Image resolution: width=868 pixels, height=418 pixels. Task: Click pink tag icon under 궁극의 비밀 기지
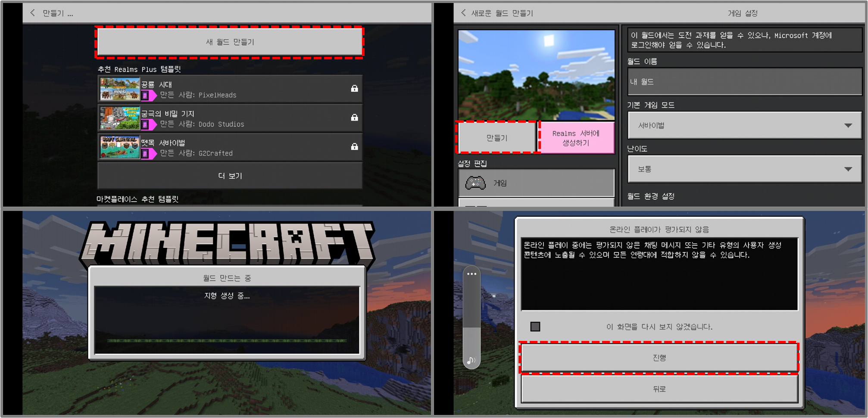click(149, 124)
